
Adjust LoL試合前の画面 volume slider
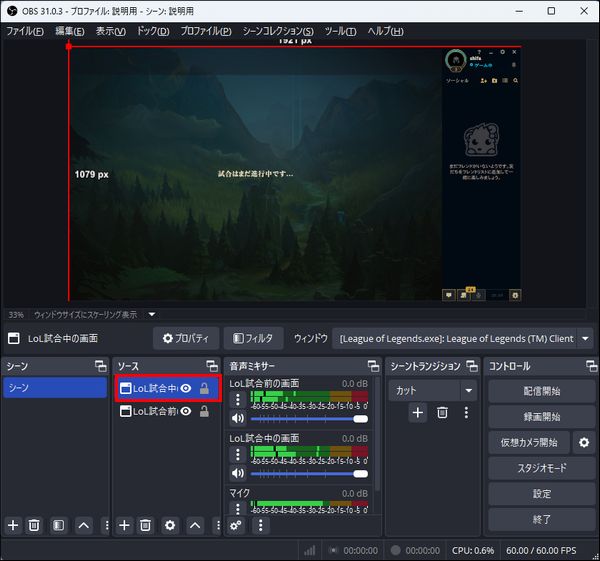(309, 419)
